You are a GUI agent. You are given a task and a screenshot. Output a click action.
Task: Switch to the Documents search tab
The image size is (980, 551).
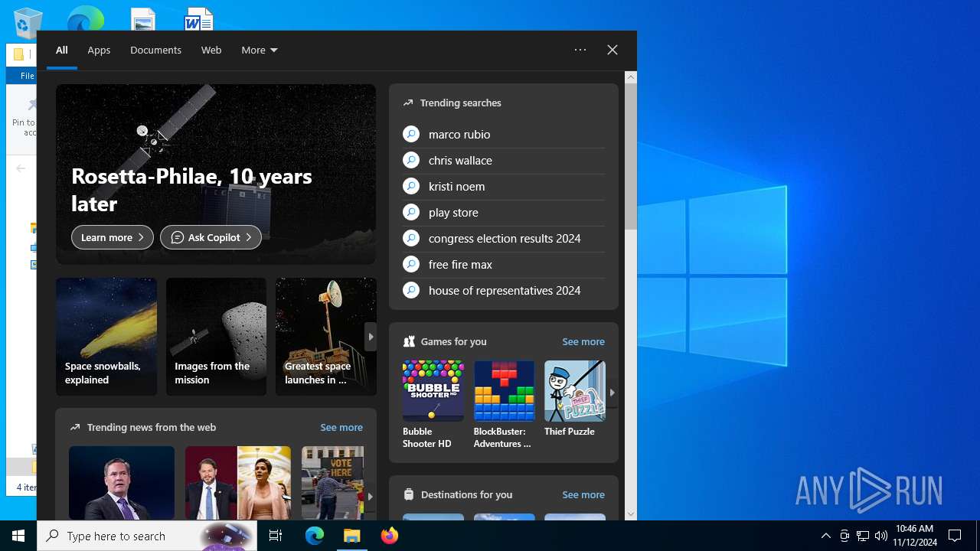click(155, 51)
